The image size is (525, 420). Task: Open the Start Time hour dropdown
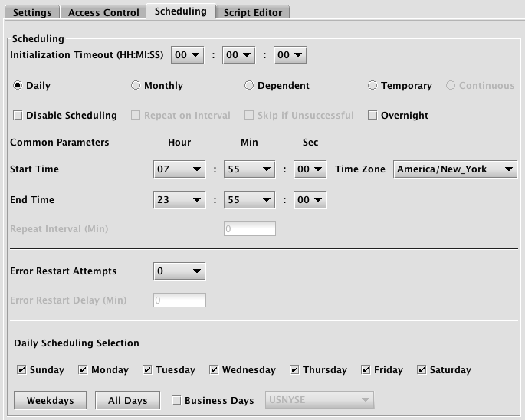179,169
